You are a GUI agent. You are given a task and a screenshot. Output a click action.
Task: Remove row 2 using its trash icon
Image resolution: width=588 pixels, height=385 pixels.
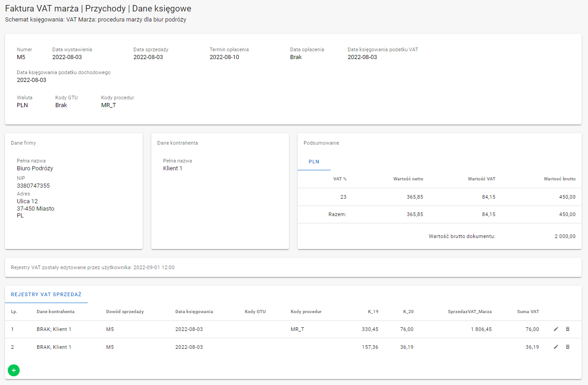[x=568, y=347]
